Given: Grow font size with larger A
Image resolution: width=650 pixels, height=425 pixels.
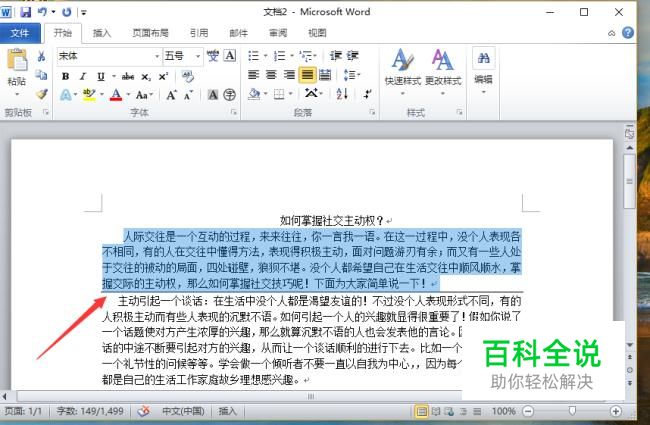Looking at the screenshot, I should [171, 95].
